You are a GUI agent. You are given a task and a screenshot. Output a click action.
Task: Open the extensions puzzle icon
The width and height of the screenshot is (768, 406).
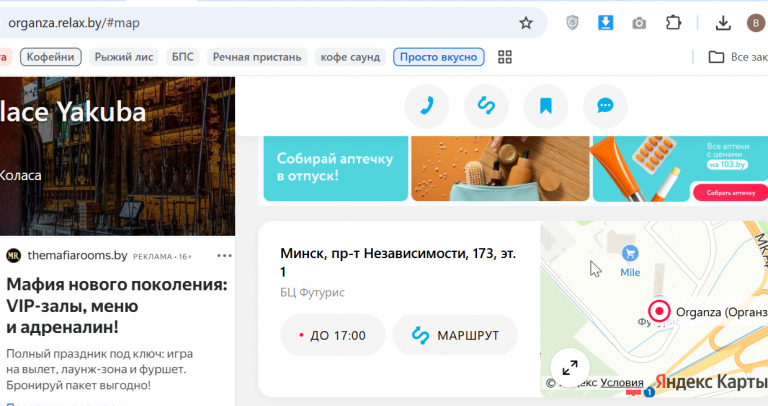tap(673, 23)
